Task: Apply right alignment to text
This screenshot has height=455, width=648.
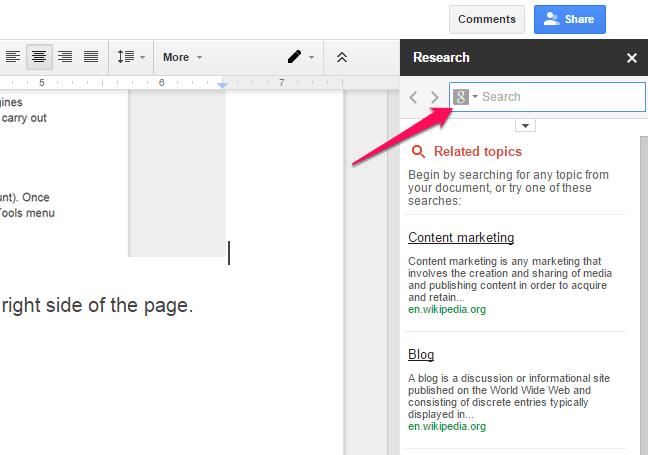Action: 65,57
